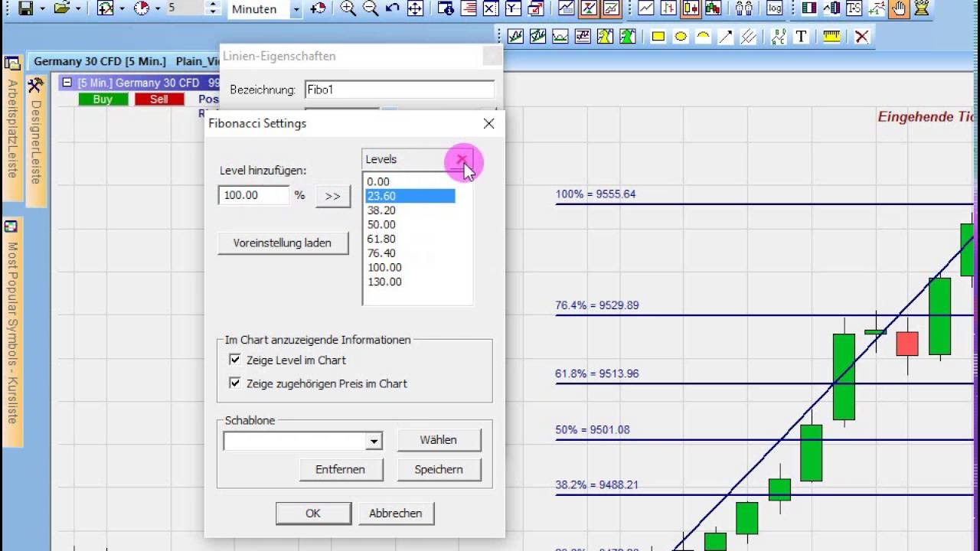Open the clock icon dropdown arrow
980x551 pixels.
click(x=158, y=9)
